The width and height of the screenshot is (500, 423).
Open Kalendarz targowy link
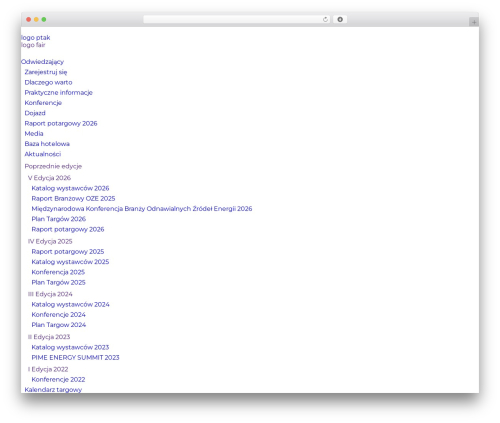pos(53,389)
